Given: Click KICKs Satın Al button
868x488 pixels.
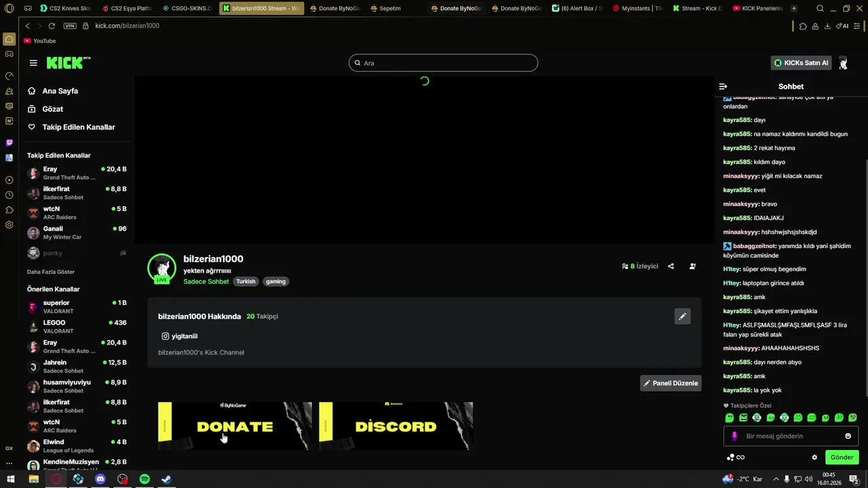Looking at the screenshot, I should (801, 63).
